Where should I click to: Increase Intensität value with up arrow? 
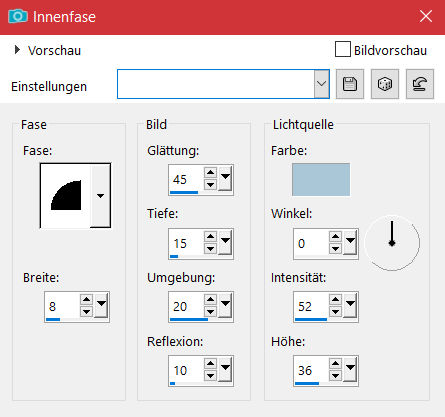(335, 299)
